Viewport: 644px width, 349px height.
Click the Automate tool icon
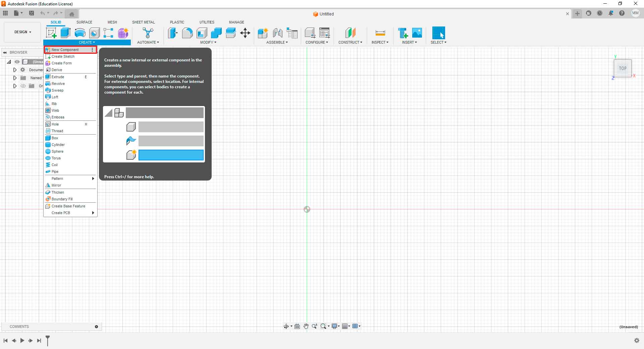pos(148,33)
